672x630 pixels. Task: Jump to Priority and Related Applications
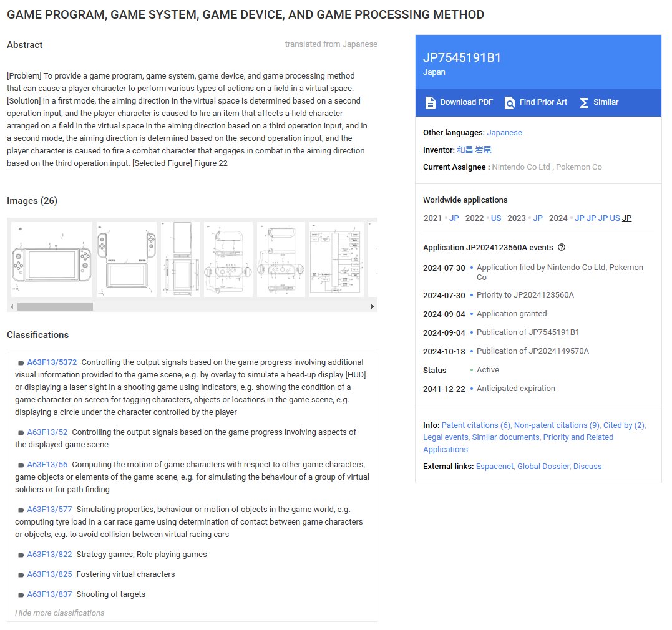coord(518,443)
